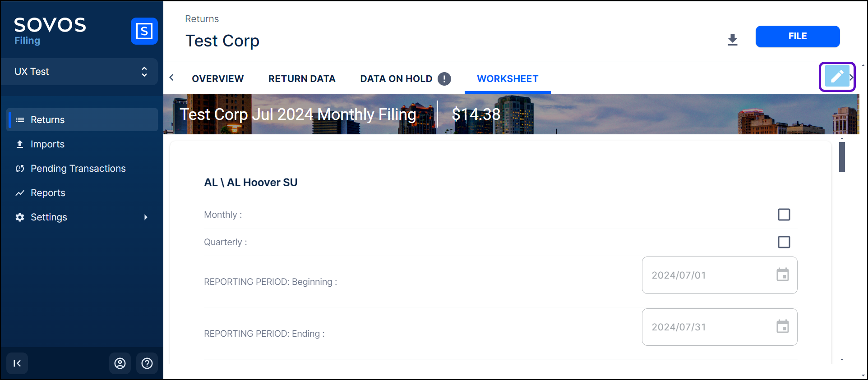The image size is (868, 380).
Task: Expand the Settings submenu
Action: [145, 217]
